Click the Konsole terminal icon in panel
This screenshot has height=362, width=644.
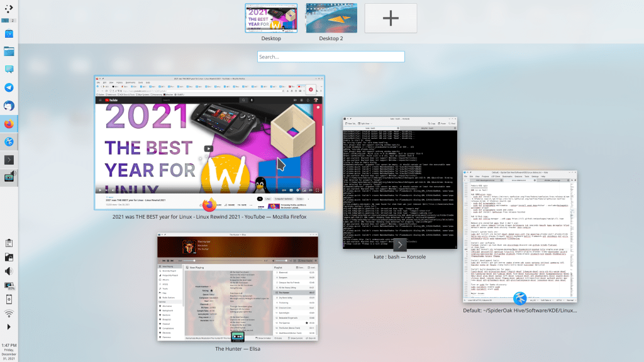(9, 160)
